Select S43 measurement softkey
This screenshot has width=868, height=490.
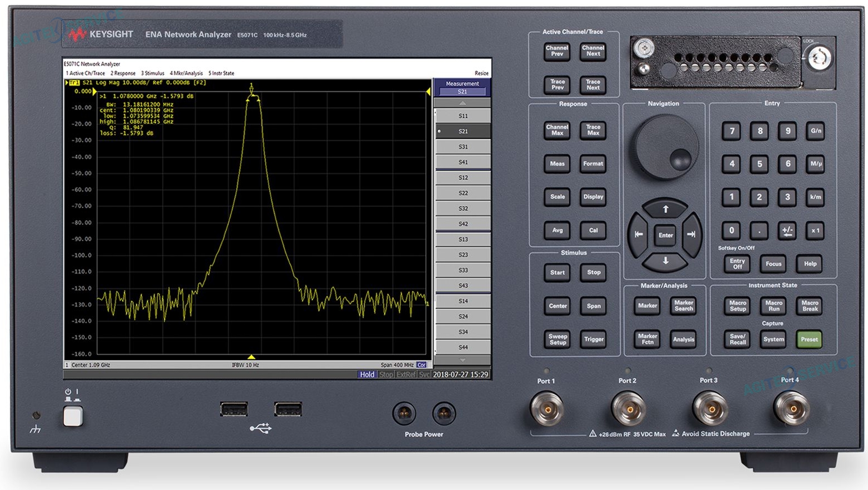coord(463,286)
